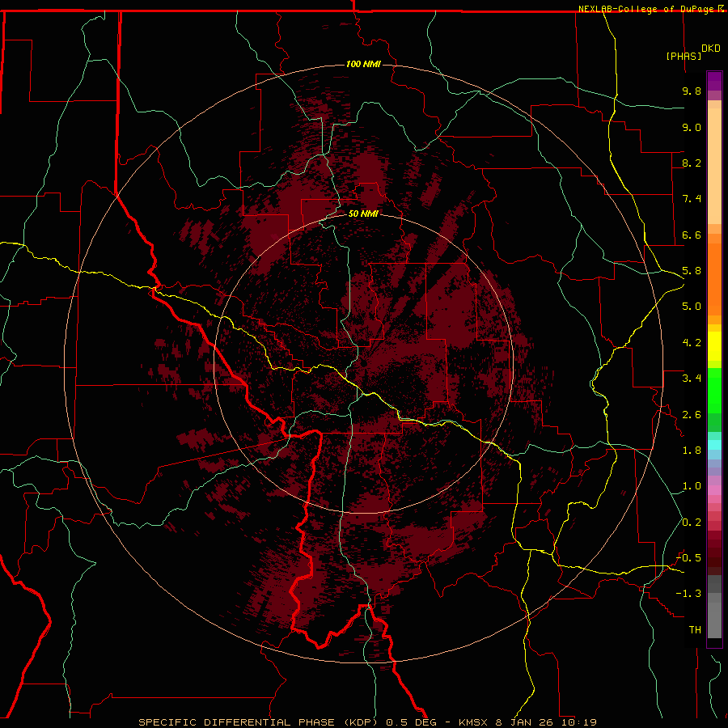This screenshot has height=728, width=728.
Task: Click the [PHAS] legend unit label
Action: coord(684,56)
